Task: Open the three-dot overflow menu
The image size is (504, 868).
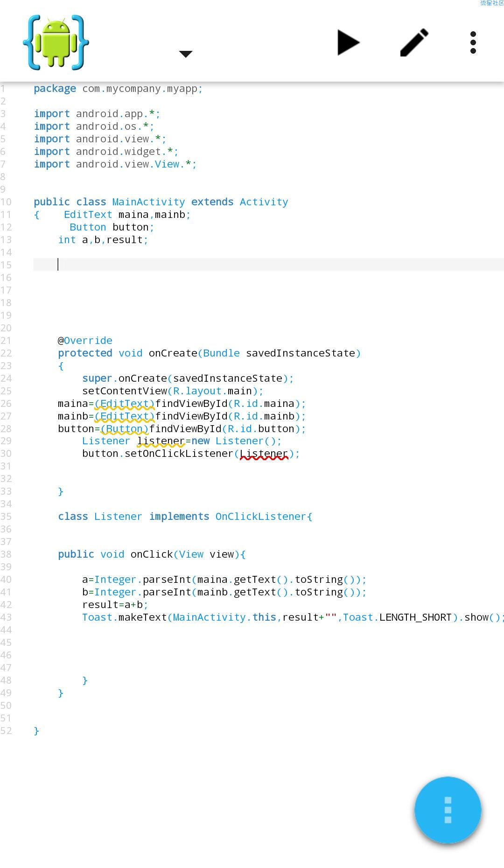Action: (473, 42)
